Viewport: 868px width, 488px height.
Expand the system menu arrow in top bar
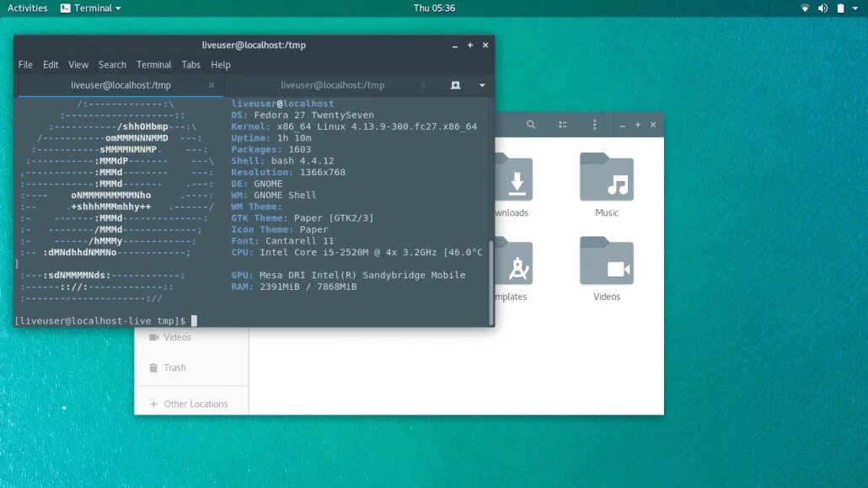(855, 8)
